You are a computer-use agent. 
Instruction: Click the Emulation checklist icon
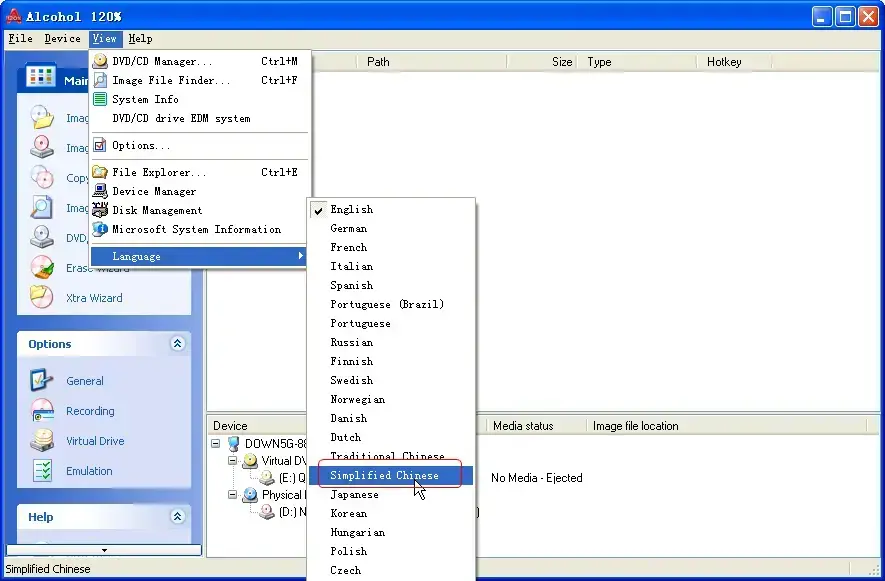[x=42, y=470]
